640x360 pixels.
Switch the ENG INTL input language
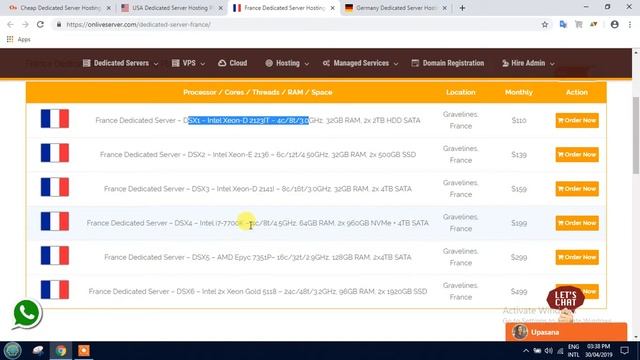(x=573, y=351)
